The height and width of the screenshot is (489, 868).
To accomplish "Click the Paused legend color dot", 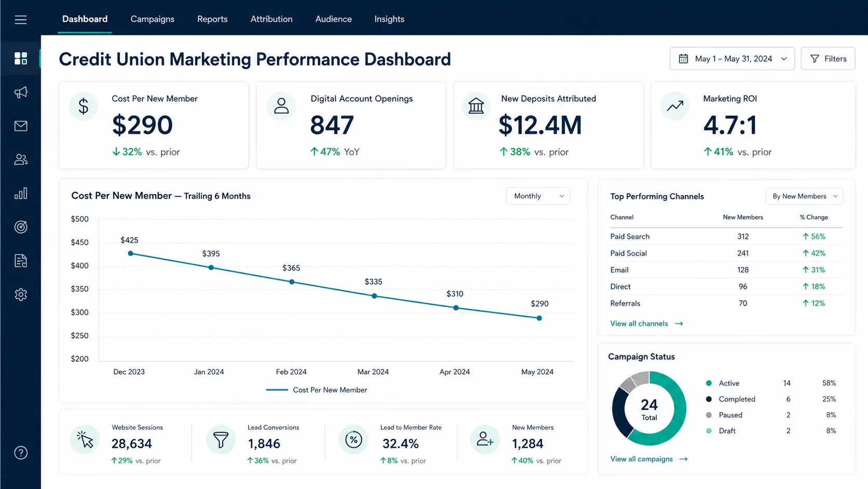I will click(x=709, y=415).
